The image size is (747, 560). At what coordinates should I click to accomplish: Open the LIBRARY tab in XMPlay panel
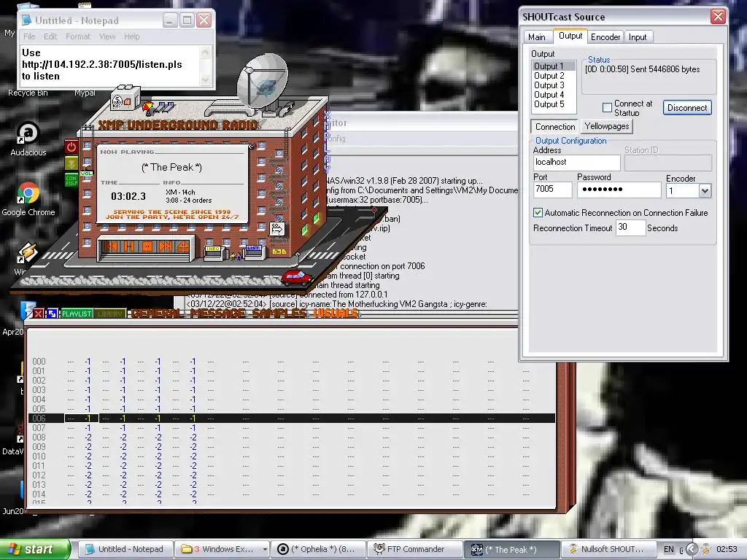tap(110, 314)
